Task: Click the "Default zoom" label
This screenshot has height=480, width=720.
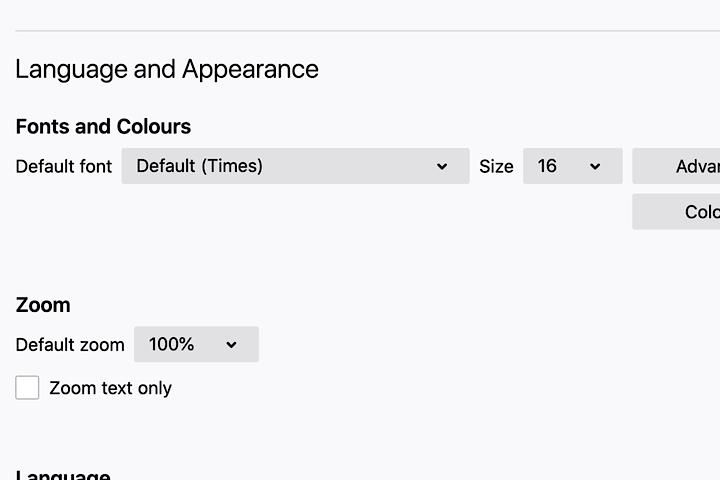Action: (x=70, y=345)
